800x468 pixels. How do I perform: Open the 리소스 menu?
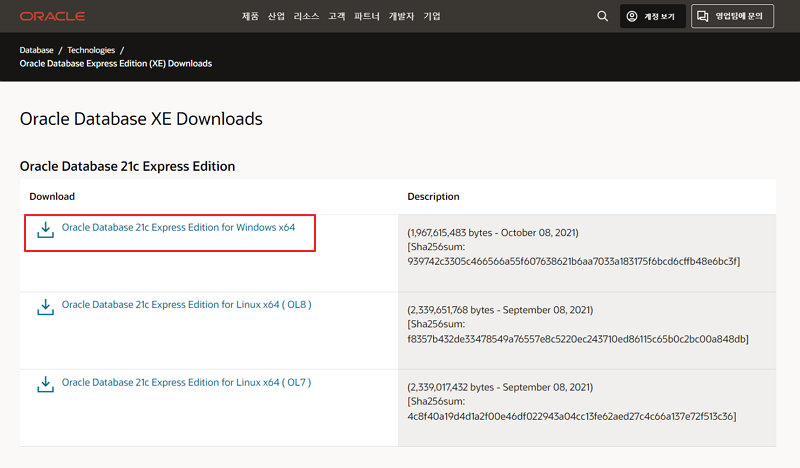pyautogui.click(x=306, y=16)
